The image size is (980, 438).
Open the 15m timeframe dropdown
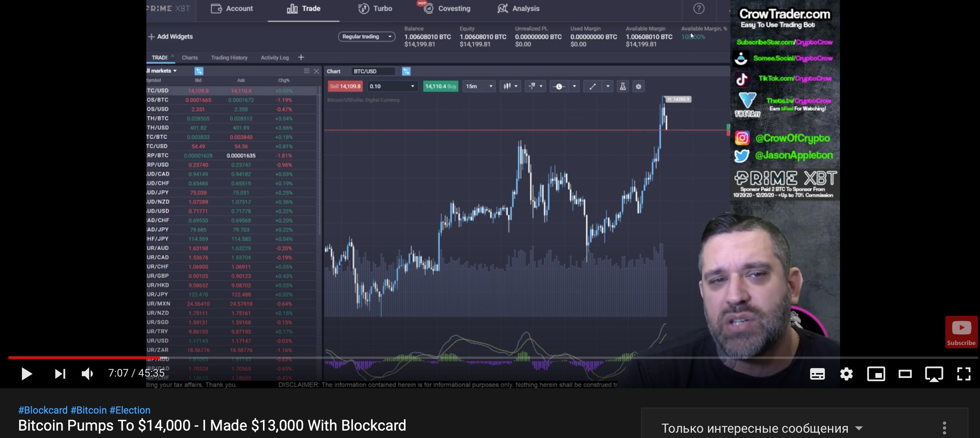tap(479, 86)
